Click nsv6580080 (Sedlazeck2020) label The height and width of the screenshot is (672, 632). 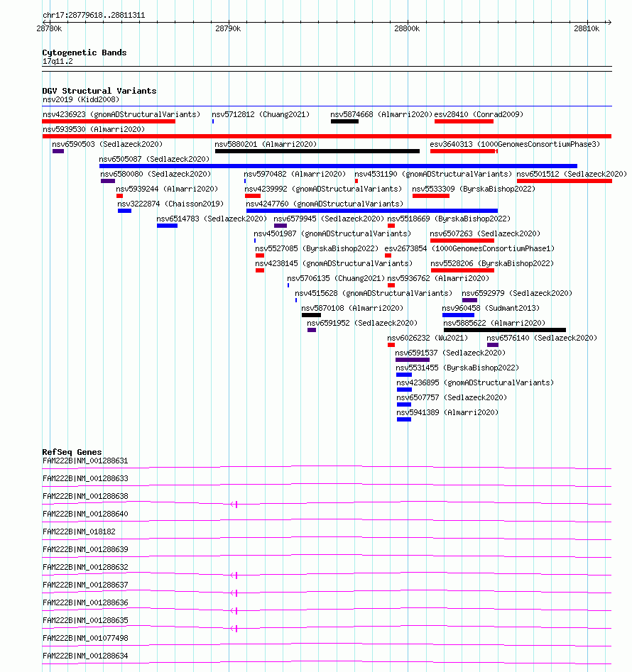point(156,174)
